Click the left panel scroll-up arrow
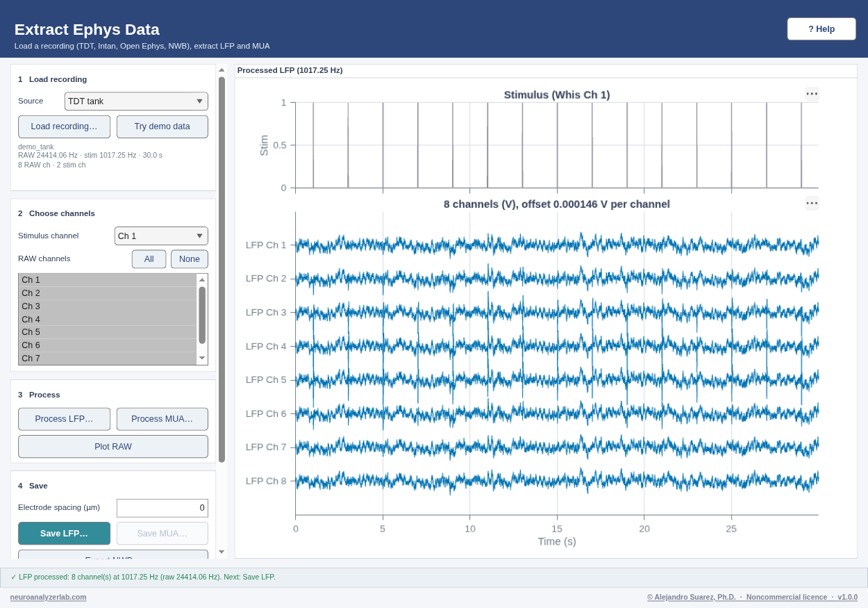 coord(222,69)
